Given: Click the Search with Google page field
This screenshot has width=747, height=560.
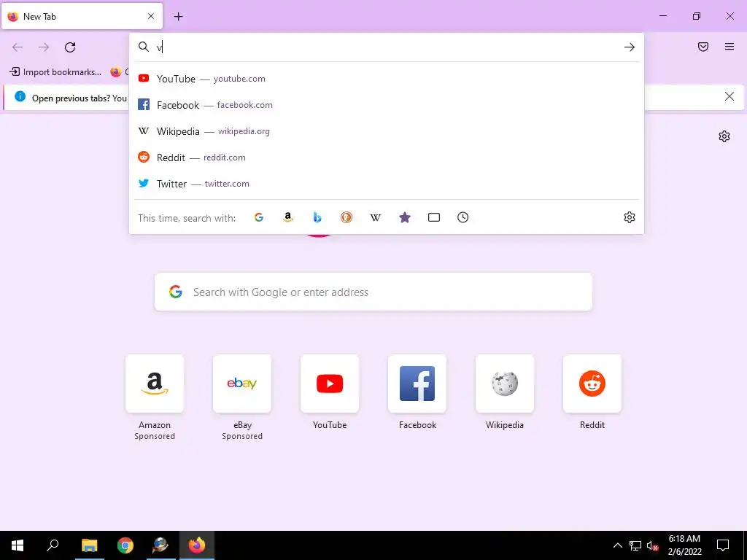Looking at the screenshot, I should coord(373,292).
